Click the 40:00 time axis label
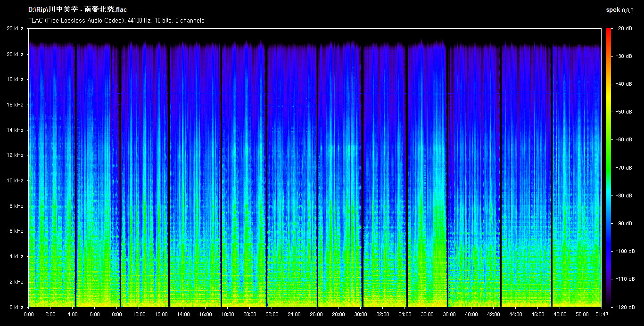Screen dimensions: 644x326 471,314
